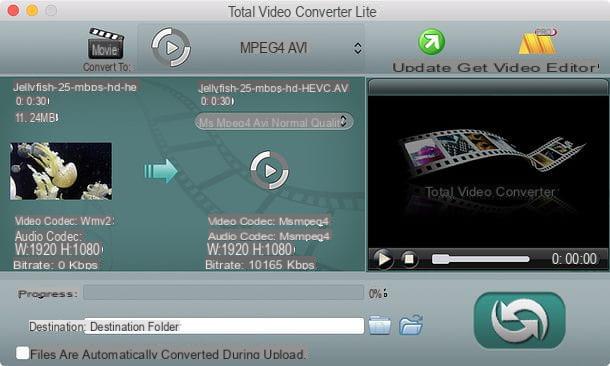Image resolution: width=610 pixels, height=366 pixels.
Task: Click the Destination Folder input field
Action: [x=225, y=326]
